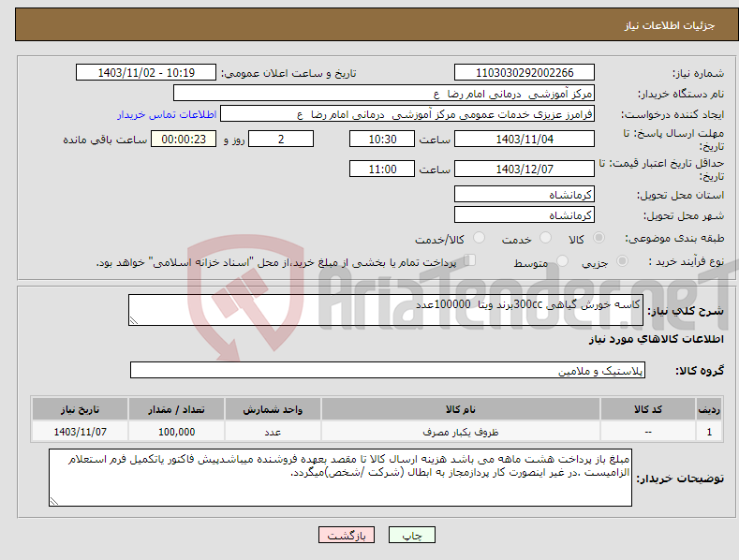The width and height of the screenshot is (739, 560).
Task: Click the ساعت باقی مانده label
Action: click(x=105, y=140)
